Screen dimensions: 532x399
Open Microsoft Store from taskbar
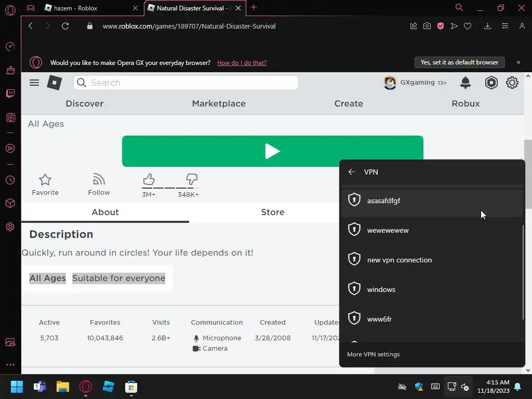(x=131, y=387)
